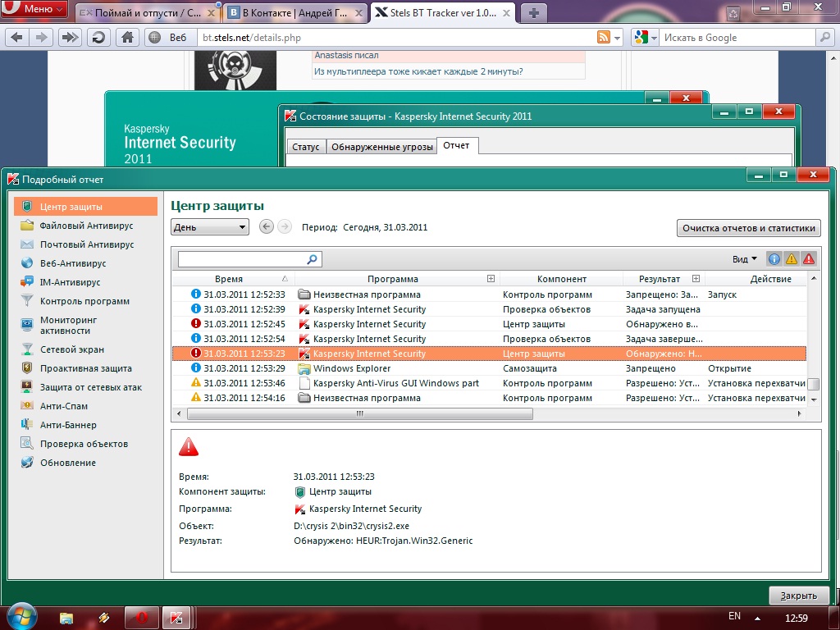Open Почтовый Антивирус report section
Screen dimensions: 840x630
pyautogui.click(x=85, y=244)
